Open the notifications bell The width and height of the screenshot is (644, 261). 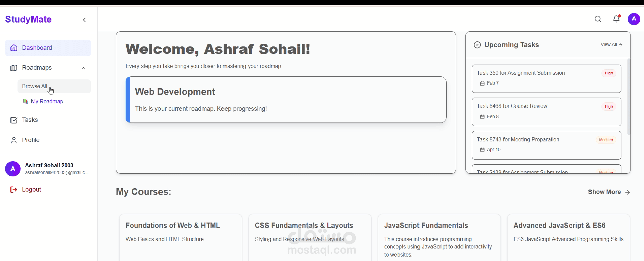(617, 19)
